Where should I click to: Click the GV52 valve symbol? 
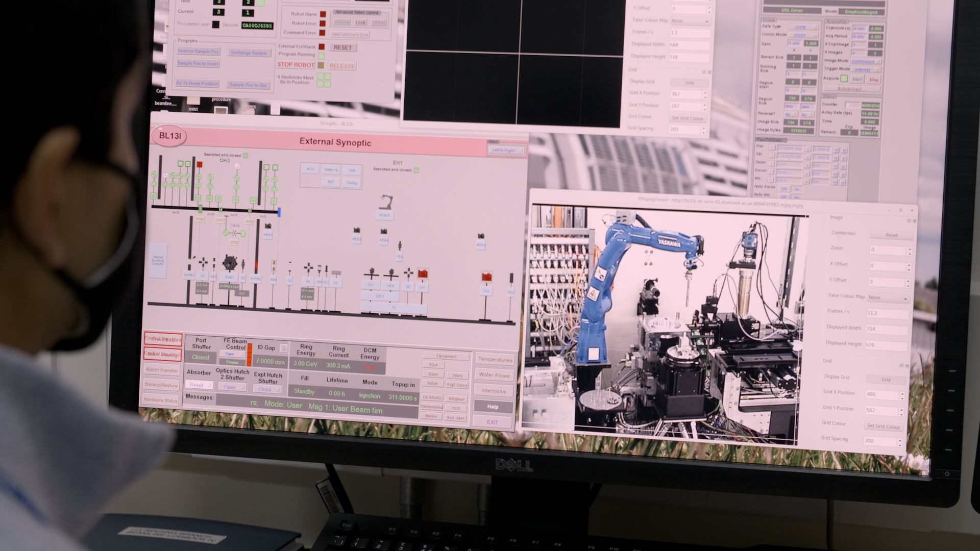[x=234, y=233]
